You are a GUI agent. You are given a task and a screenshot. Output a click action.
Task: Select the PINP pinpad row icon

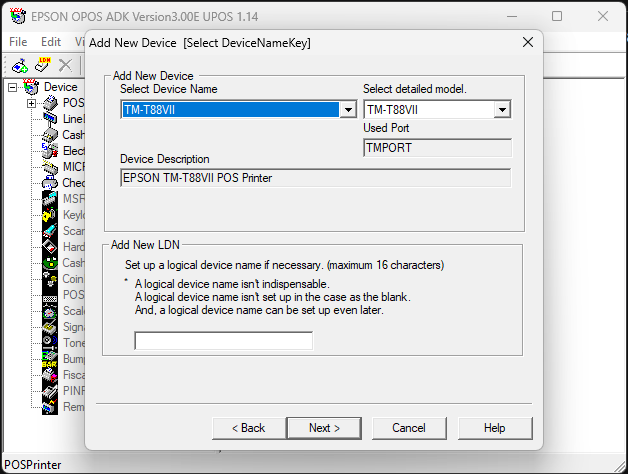[50, 391]
